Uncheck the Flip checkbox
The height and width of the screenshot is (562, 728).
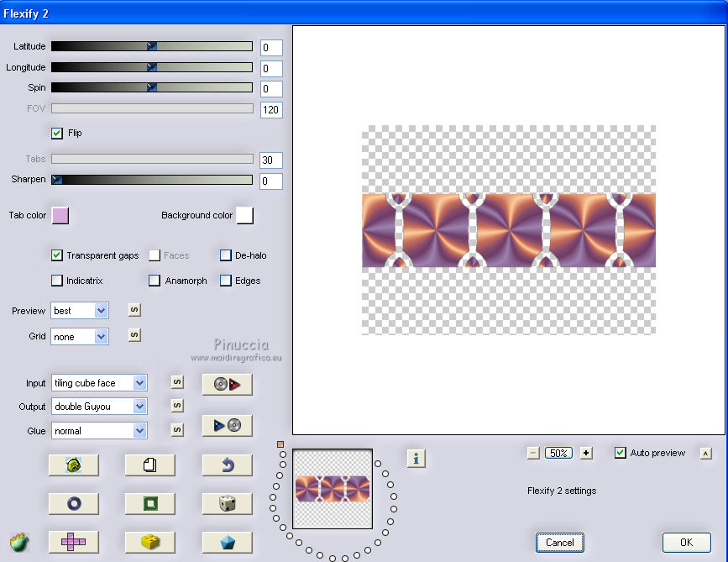point(56,134)
